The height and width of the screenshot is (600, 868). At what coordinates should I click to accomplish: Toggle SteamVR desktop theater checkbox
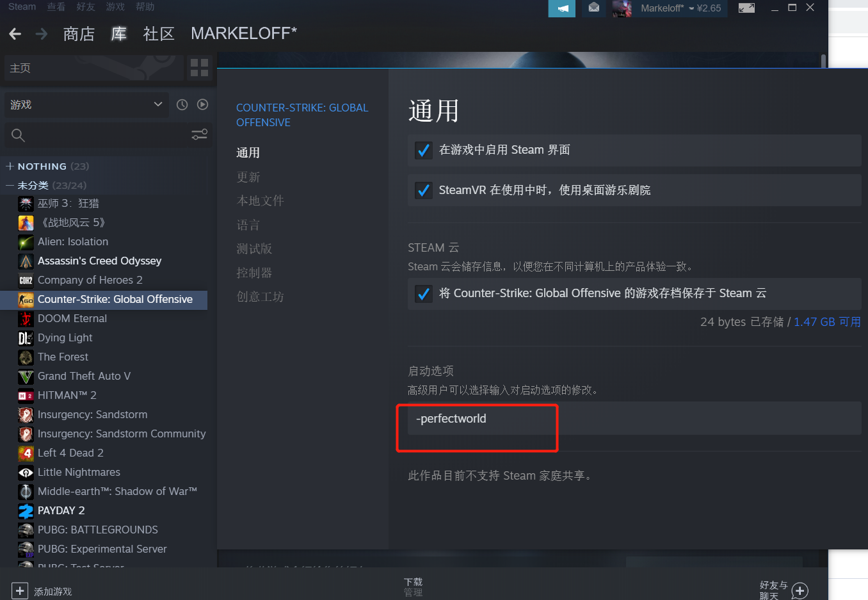click(423, 190)
